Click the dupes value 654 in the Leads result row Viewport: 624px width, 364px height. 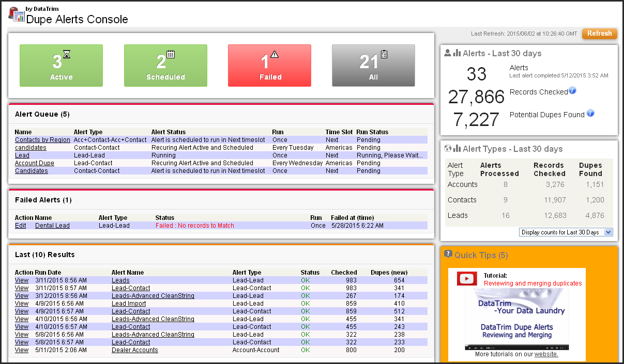pyautogui.click(x=399, y=280)
